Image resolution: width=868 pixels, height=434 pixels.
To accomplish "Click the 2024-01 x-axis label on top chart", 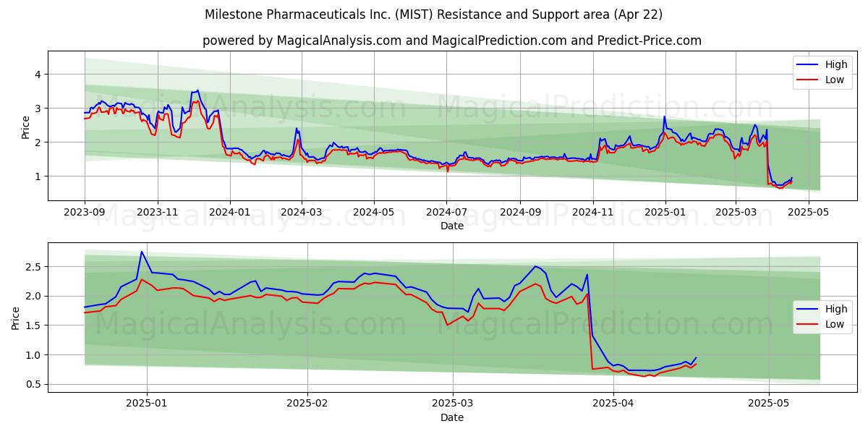I will pos(230,213).
